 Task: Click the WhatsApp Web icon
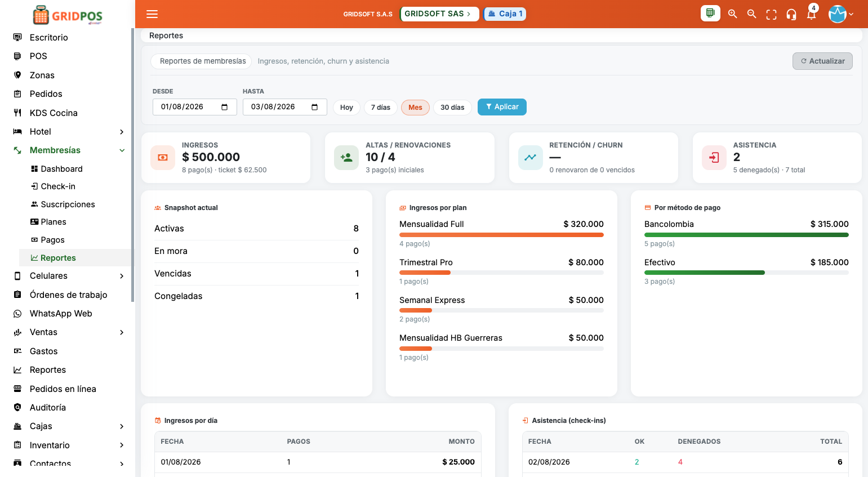tap(17, 314)
